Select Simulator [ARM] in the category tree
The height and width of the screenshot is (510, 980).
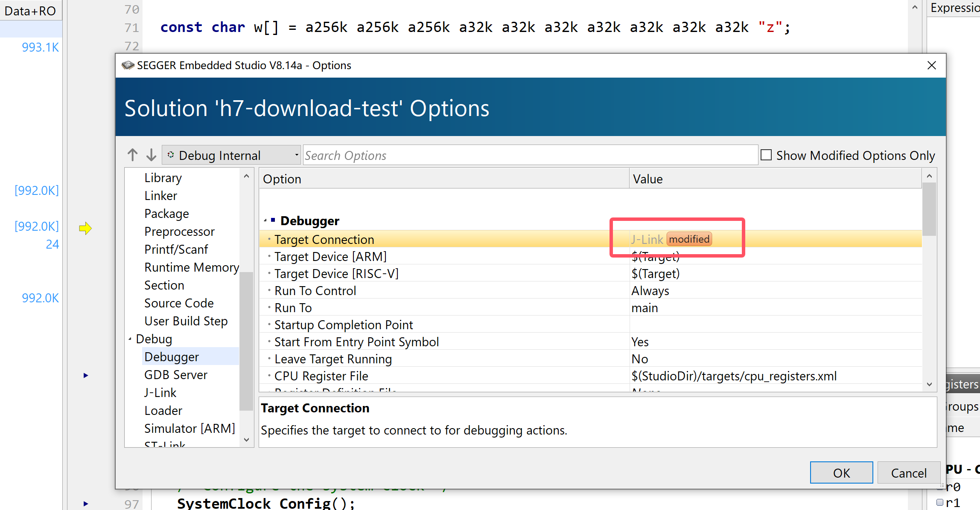pos(190,429)
